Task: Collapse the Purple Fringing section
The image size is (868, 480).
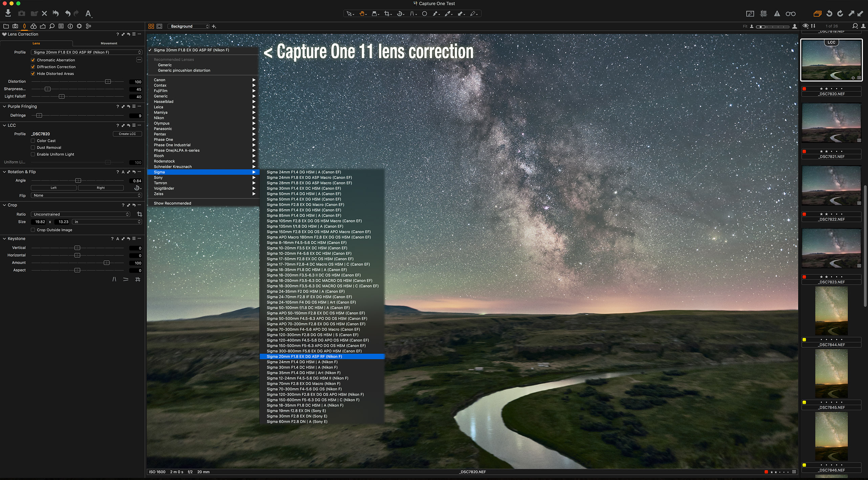Action: [4, 106]
